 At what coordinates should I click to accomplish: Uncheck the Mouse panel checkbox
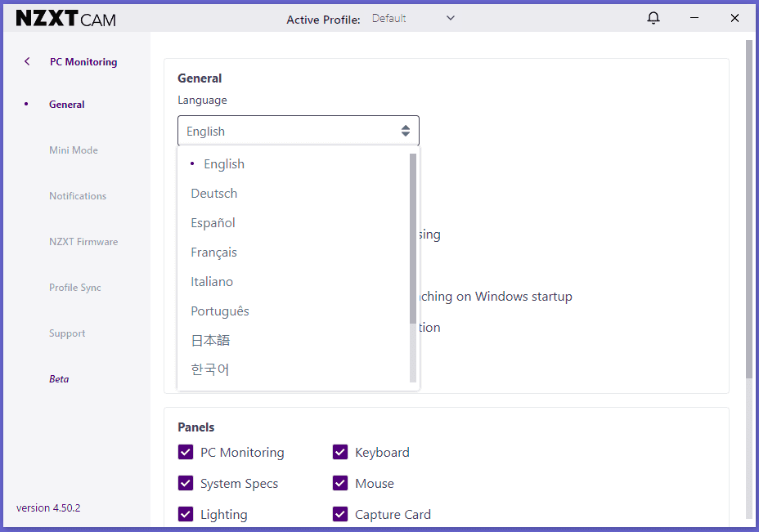point(340,483)
